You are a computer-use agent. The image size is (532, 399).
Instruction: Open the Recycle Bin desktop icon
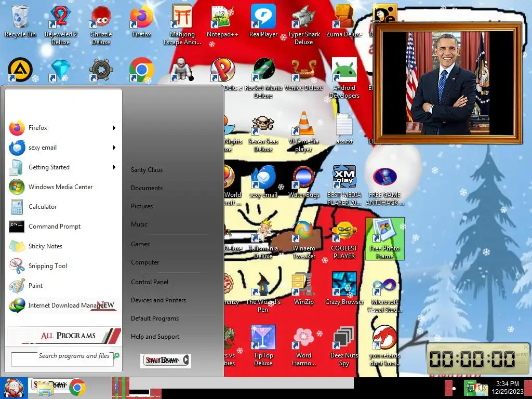point(20,22)
